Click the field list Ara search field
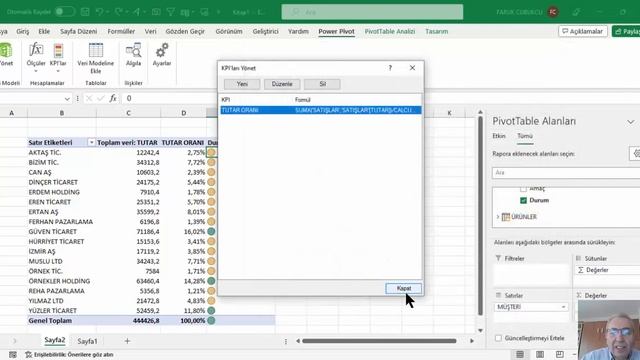This screenshot has height=360, width=640. [x=566, y=173]
